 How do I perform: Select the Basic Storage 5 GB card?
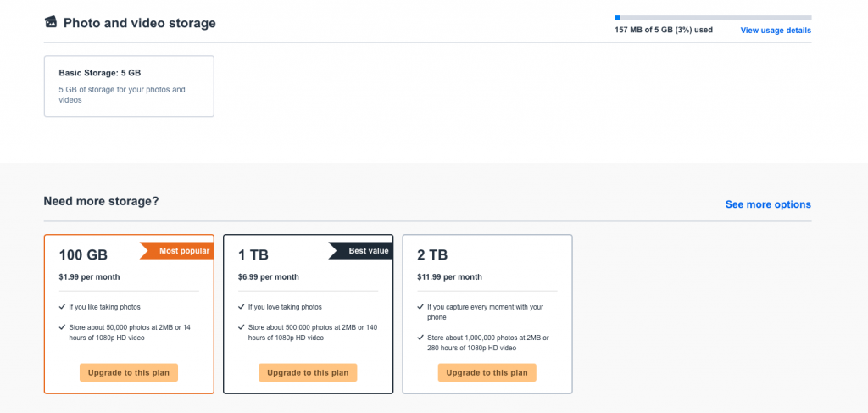129,87
